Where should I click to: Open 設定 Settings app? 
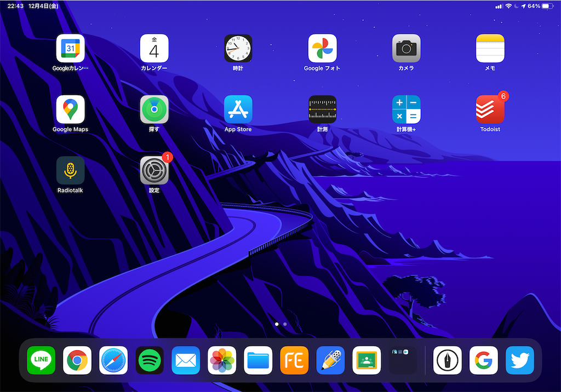154,171
